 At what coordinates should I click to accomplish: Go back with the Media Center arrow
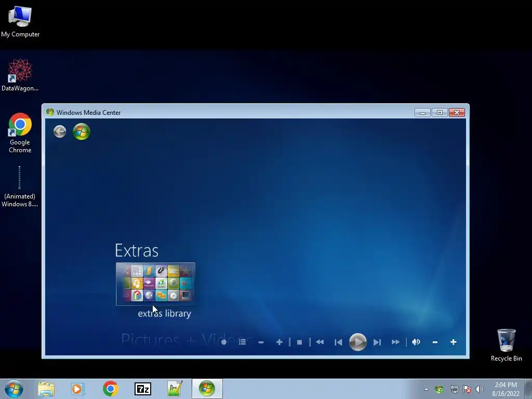(x=60, y=131)
